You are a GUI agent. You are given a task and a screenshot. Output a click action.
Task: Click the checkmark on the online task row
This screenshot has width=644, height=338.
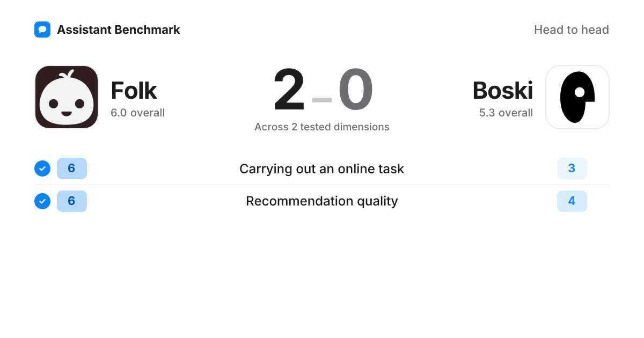[x=42, y=168]
